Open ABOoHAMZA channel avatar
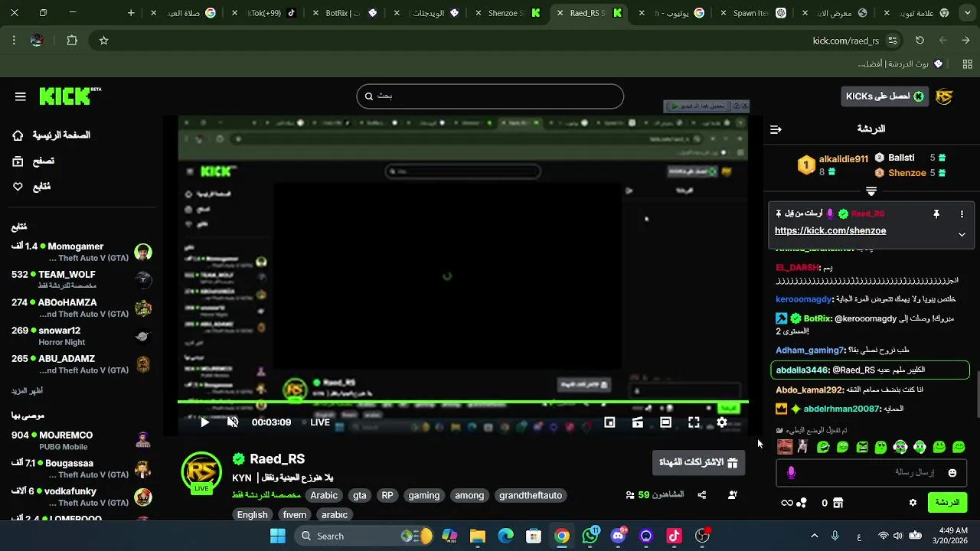 [143, 308]
